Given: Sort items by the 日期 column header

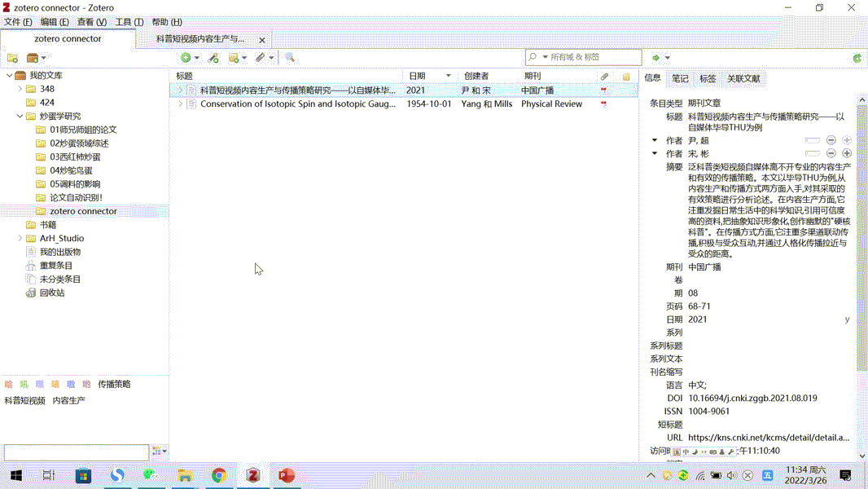Looking at the screenshot, I should 430,76.
